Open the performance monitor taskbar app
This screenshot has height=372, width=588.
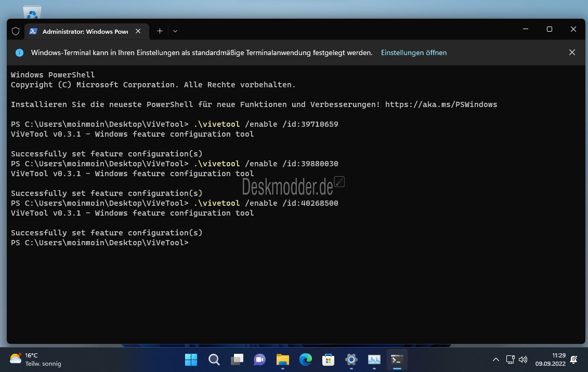click(x=374, y=360)
